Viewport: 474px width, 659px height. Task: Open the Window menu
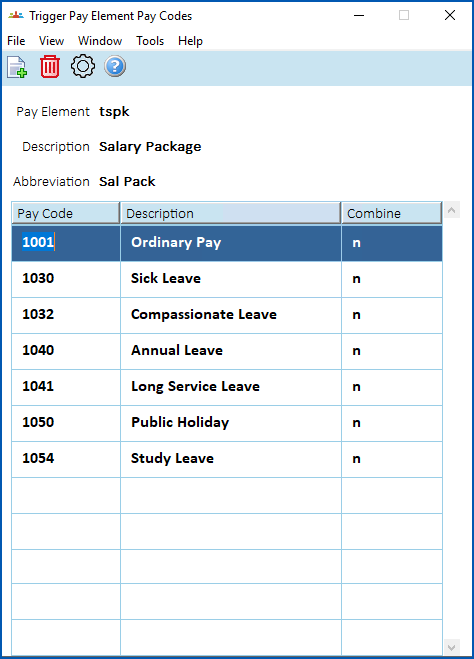100,41
